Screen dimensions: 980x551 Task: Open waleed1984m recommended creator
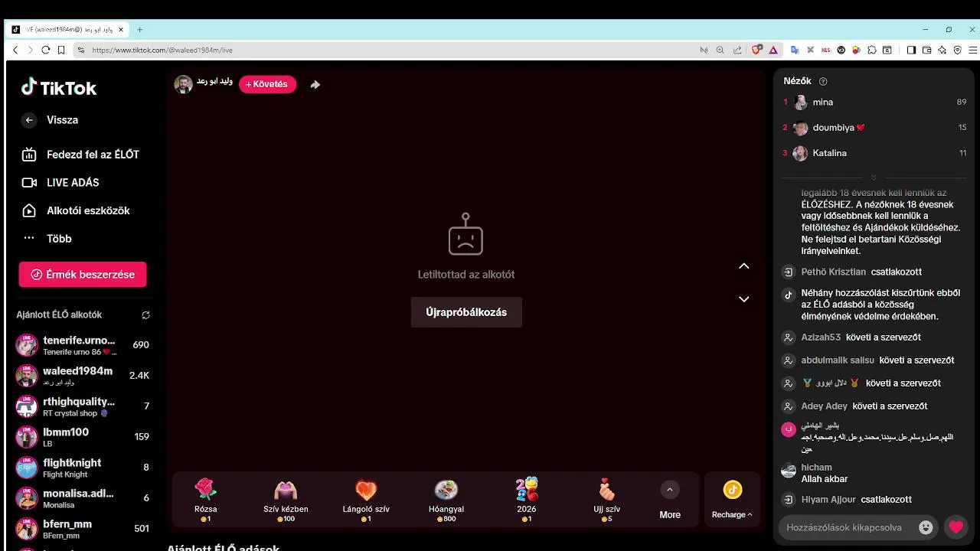click(x=83, y=376)
